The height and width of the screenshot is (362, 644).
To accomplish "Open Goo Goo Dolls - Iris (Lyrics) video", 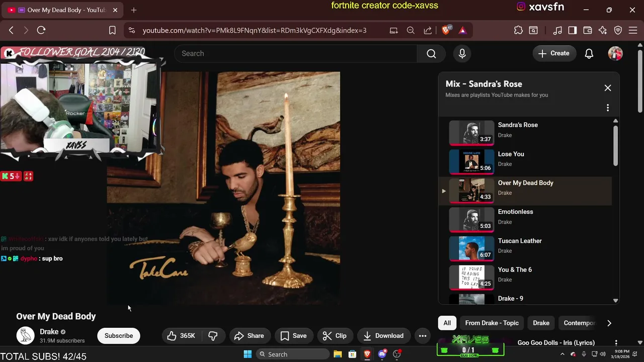I will click(556, 343).
